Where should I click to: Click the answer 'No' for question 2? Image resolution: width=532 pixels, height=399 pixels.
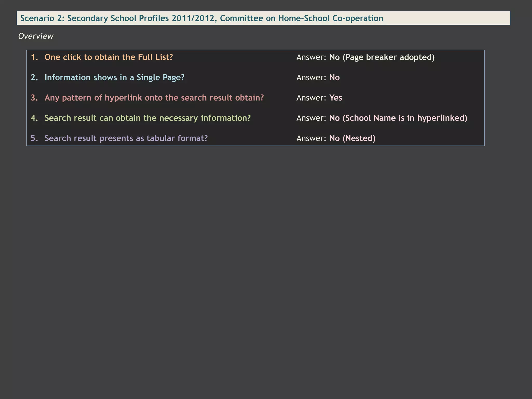334,77
